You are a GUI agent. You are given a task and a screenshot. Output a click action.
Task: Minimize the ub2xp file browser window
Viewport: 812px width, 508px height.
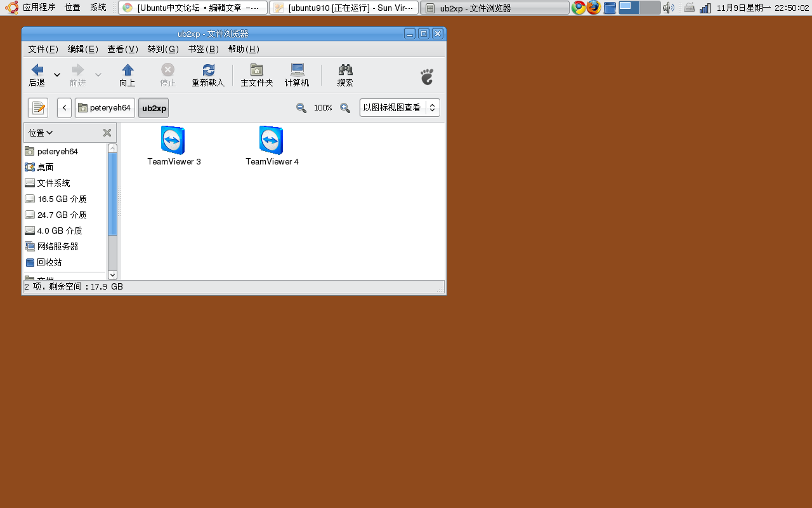410,34
